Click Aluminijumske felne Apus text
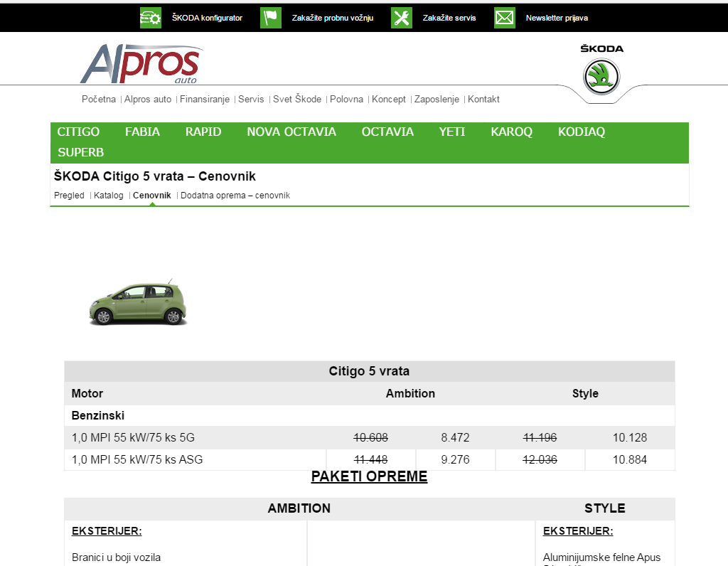The height and width of the screenshot is (566, 728). (x=601, y=557)
